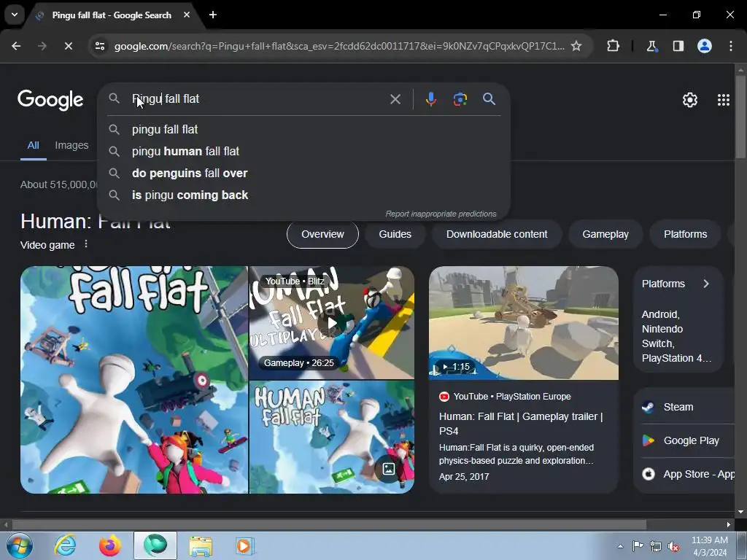Choose suggestion 'do penguins fall over'
The height and width of the screenshot is (560, 747).
point(304,174)
